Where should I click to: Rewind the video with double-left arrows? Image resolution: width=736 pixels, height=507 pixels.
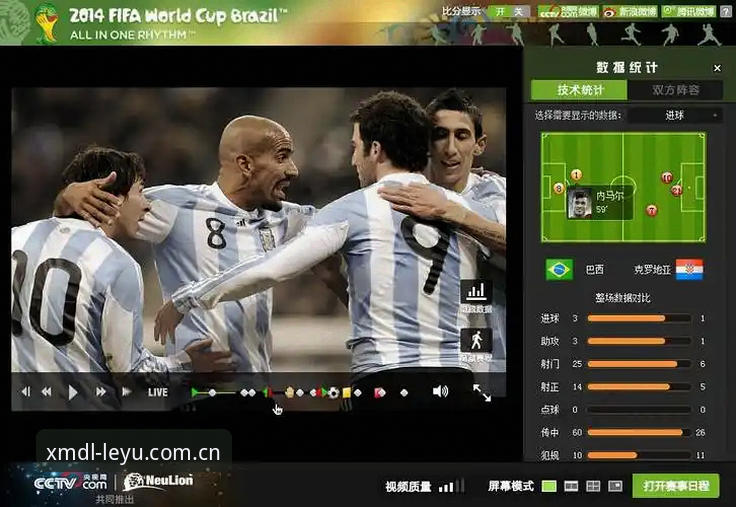tap(46, 392)
